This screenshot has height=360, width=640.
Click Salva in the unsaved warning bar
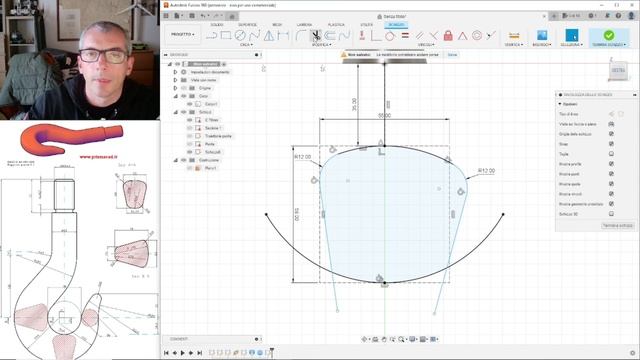(452, 54)
